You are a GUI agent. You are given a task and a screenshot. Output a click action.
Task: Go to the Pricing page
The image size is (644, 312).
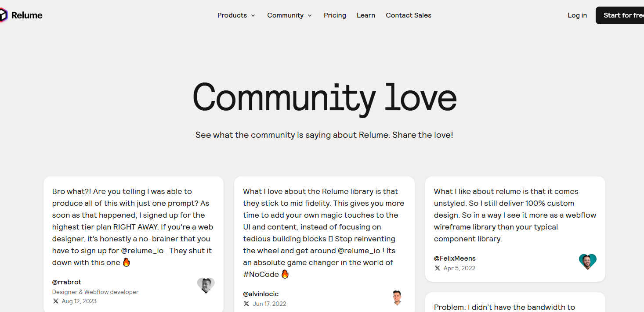click(x=335, y=15)
